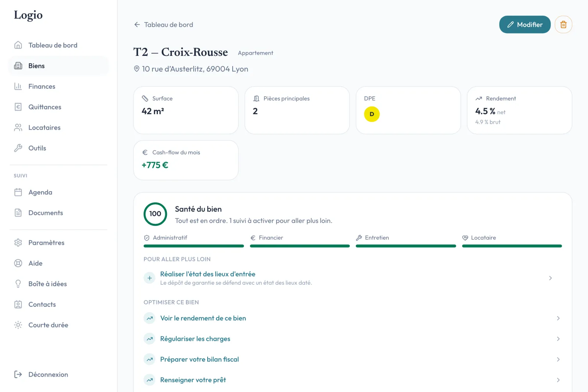Screen dimensions: 588x392
Task: Click the euro icon in Cash-flow card
Action: pos(145,152)
